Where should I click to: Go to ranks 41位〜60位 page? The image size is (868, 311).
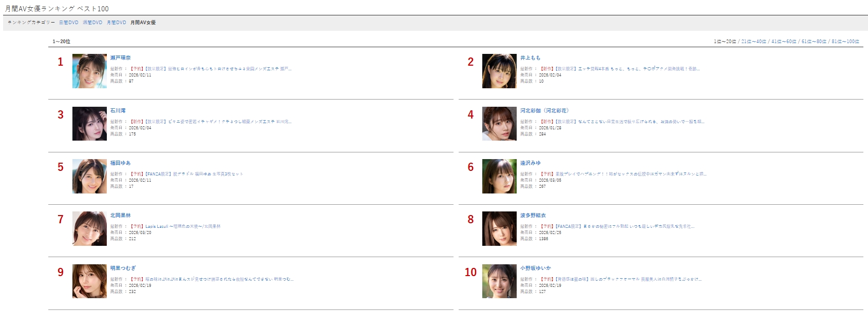point(784,42)
